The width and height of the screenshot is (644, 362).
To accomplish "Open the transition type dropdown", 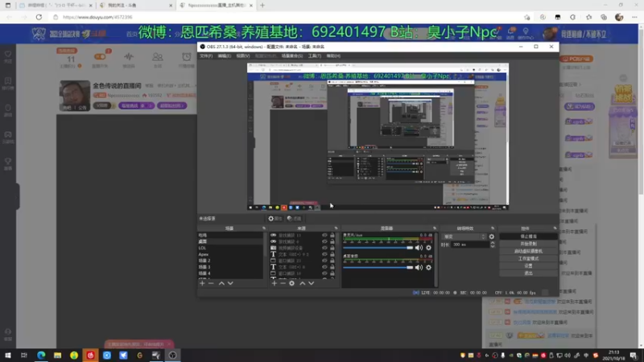I will (464, 237).
